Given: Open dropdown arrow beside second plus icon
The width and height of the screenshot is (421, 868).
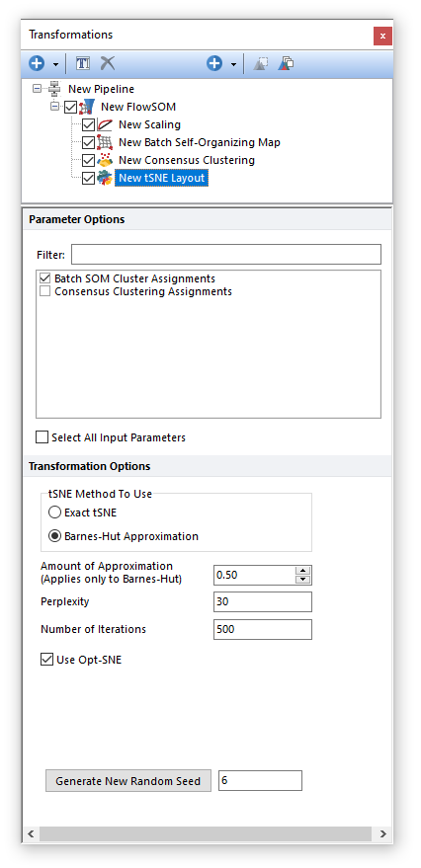Looking at the screenshot, I should [x=233, y=65].
